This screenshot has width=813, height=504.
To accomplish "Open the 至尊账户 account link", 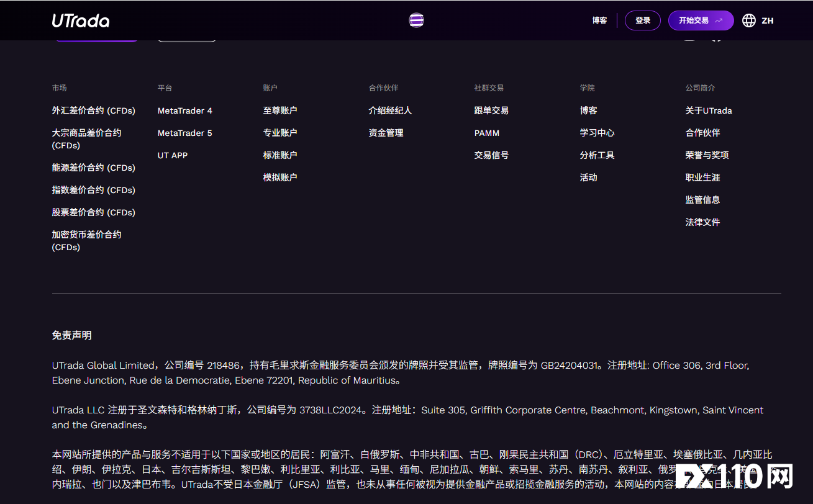I will pyautogui.click(x=280, y=110).
